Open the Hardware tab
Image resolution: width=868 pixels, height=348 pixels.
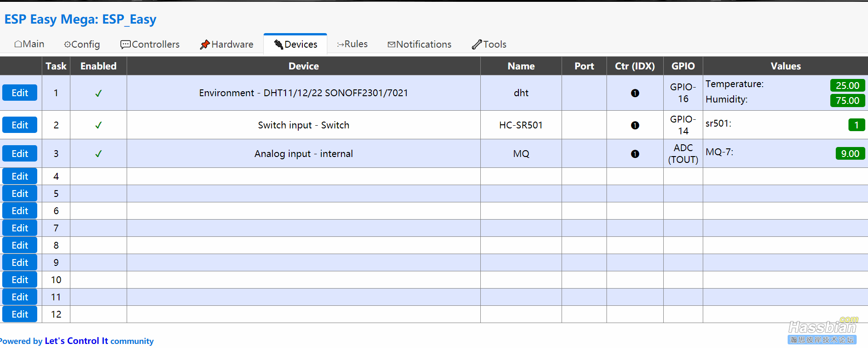coord(227,44)
